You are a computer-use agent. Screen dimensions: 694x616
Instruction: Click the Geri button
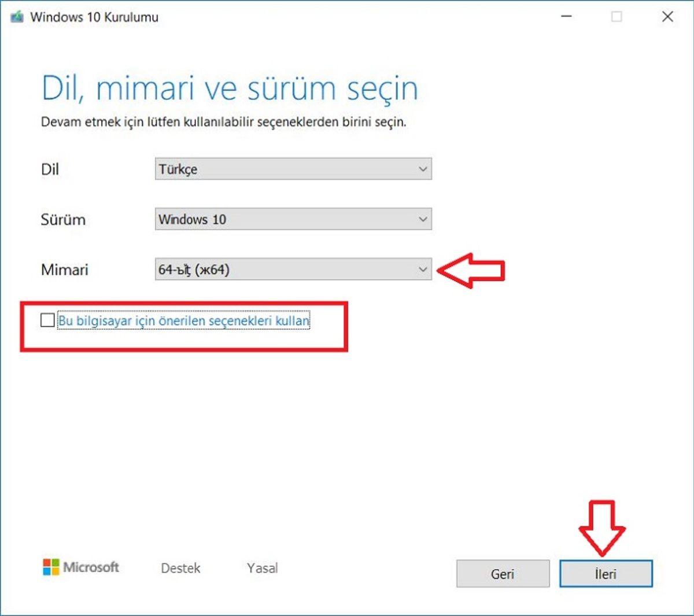point(502,574)
